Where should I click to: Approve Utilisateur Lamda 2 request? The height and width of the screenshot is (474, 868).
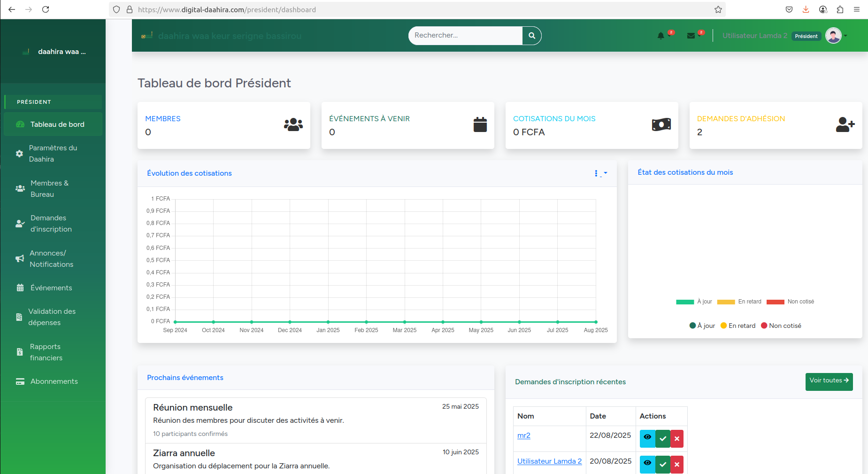663,465
